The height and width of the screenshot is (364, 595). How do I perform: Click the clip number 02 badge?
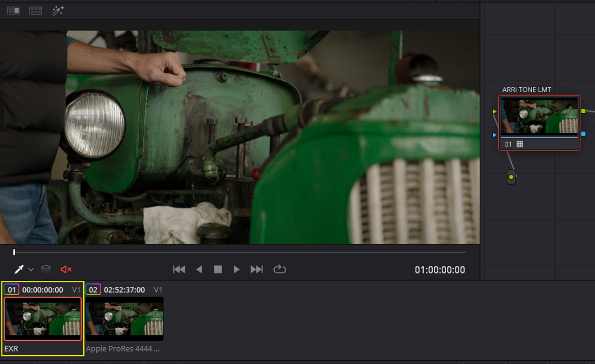pyautogui.click(x=93, y=290)
